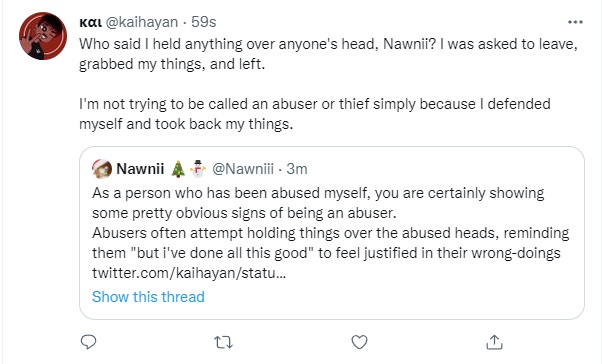This screenshot has height=364, width=602.
Task: Click the reply speech bubble icon
Action: click(88, 342)
